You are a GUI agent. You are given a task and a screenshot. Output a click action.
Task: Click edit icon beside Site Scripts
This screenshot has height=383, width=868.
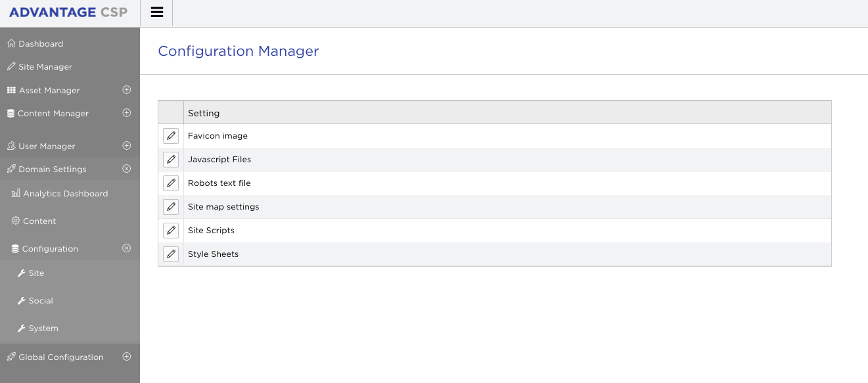click(x=171, y=231)
